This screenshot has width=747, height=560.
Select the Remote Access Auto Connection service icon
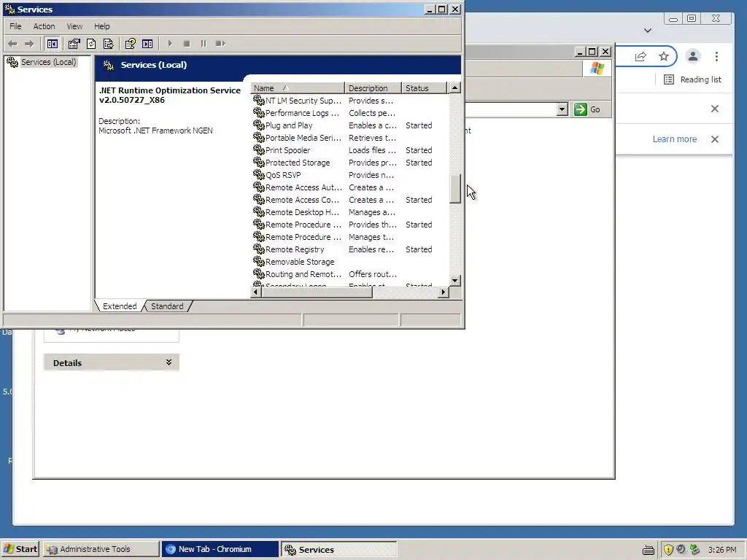click(259, 187)
